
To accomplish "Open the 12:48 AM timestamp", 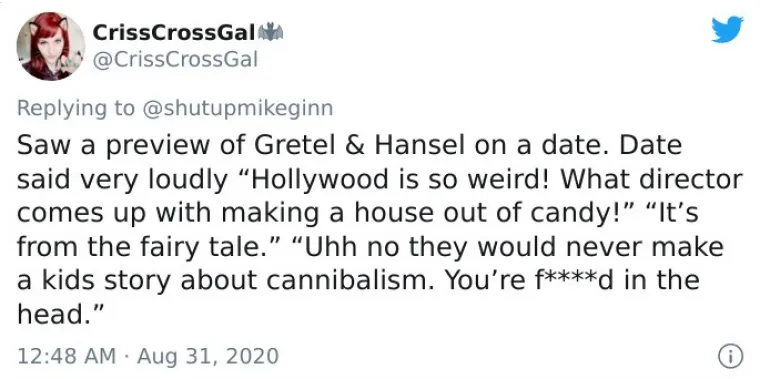I will 66,356.
